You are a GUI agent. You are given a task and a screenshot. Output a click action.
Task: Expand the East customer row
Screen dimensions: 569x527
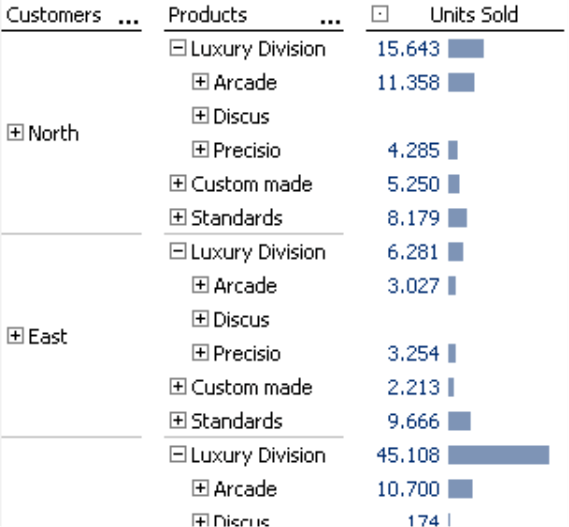pyautogui.click(x=15, y=336)
